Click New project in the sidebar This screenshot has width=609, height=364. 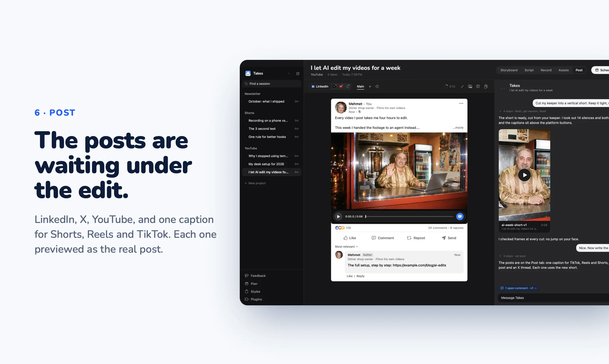pos(255,183)
